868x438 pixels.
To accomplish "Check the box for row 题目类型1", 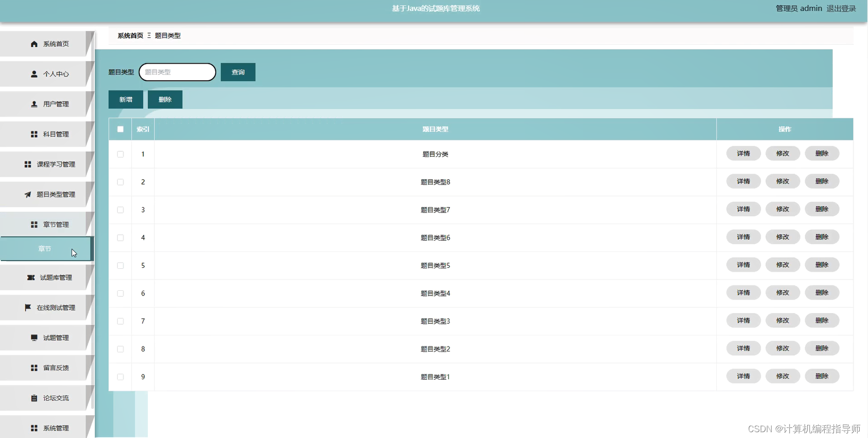I will click(121, 377).
